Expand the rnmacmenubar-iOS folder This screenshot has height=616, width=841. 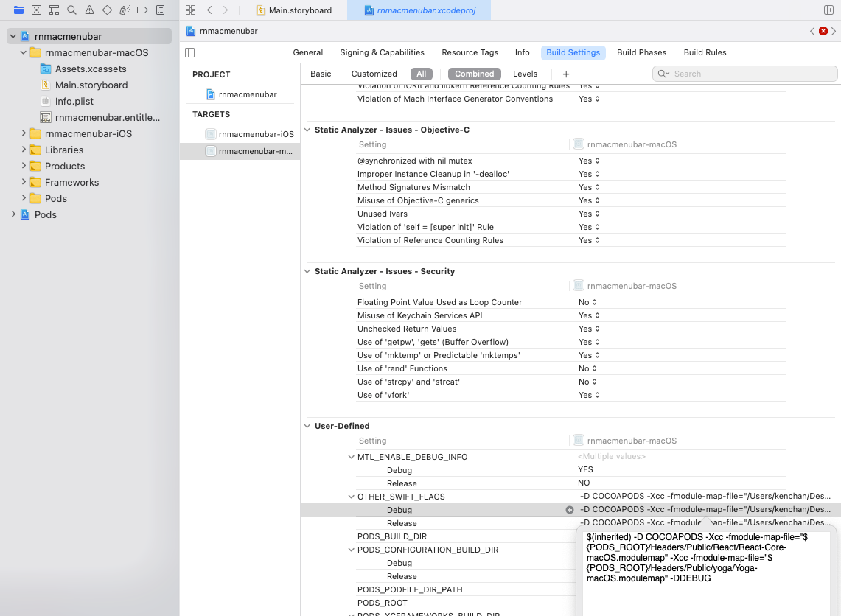click(23, 133)
